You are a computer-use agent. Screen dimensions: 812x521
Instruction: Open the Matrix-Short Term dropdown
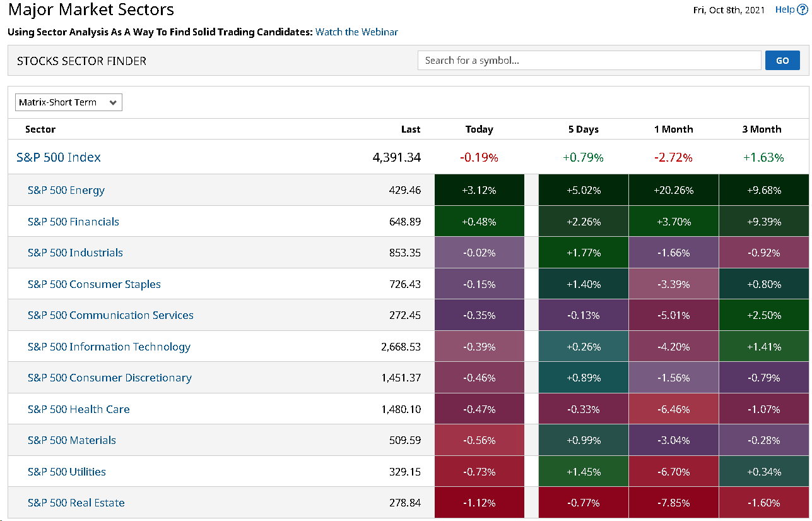(69, 102)
